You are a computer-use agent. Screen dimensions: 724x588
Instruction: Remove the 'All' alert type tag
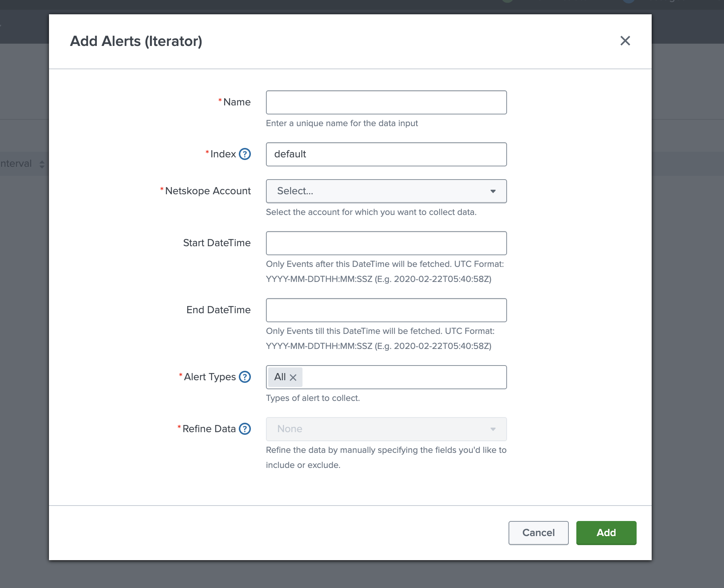293,377
